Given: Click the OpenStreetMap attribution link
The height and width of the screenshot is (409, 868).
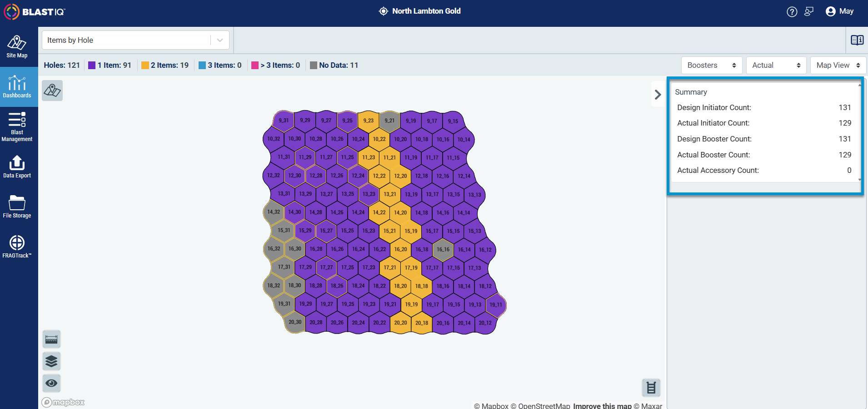Looking at the screenshot, I should coord(540,406).
